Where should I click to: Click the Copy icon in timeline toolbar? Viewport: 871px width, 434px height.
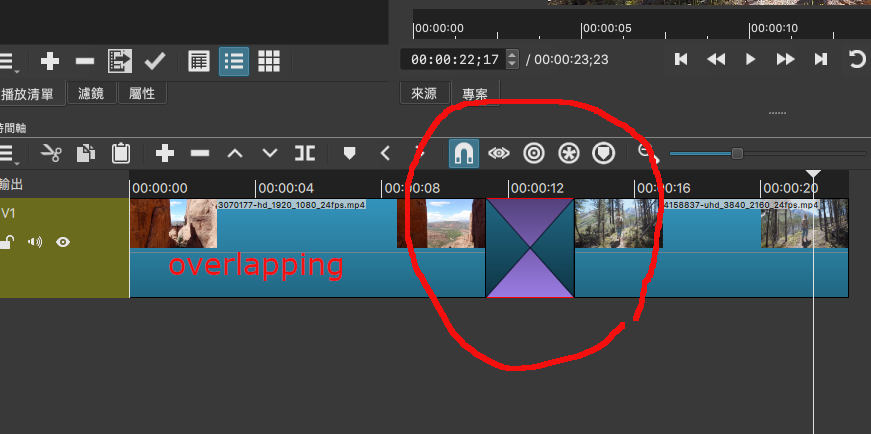point(86,153)
